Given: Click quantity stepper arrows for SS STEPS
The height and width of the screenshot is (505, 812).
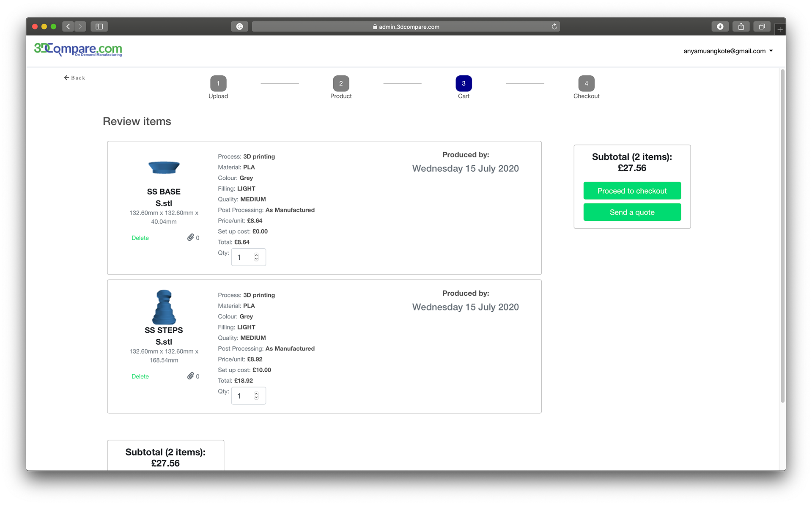Looking at the screenshot, I should 256,396.
